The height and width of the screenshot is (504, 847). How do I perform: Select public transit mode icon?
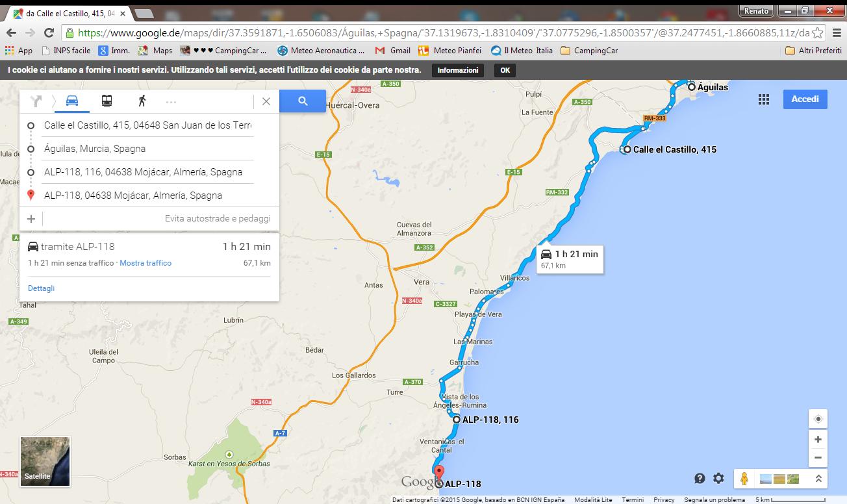pos(107,101)
